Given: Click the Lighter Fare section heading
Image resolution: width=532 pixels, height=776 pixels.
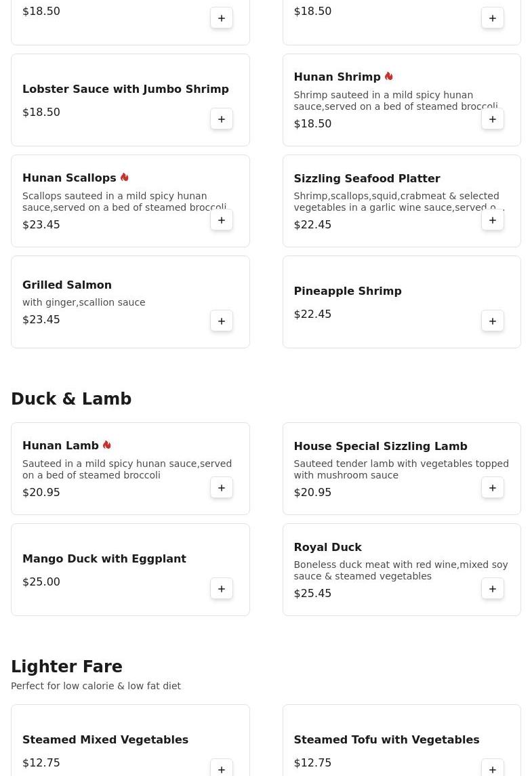Looking at the screenshot, I should [66, 667].
